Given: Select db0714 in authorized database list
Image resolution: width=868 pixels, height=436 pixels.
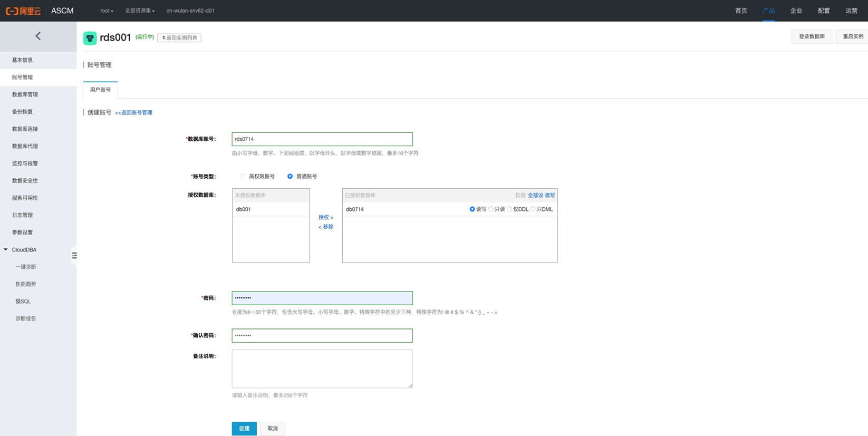Looking at the screenshot, I should 355,209.
